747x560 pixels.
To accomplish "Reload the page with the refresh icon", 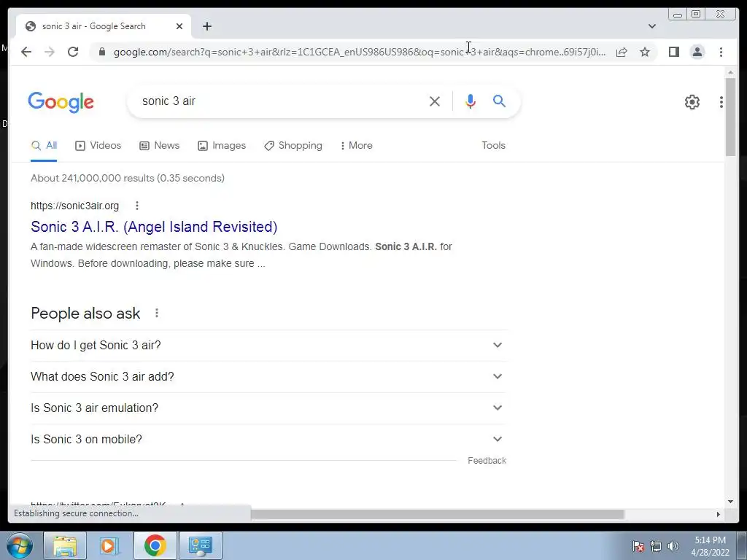I will coord(73,52).
